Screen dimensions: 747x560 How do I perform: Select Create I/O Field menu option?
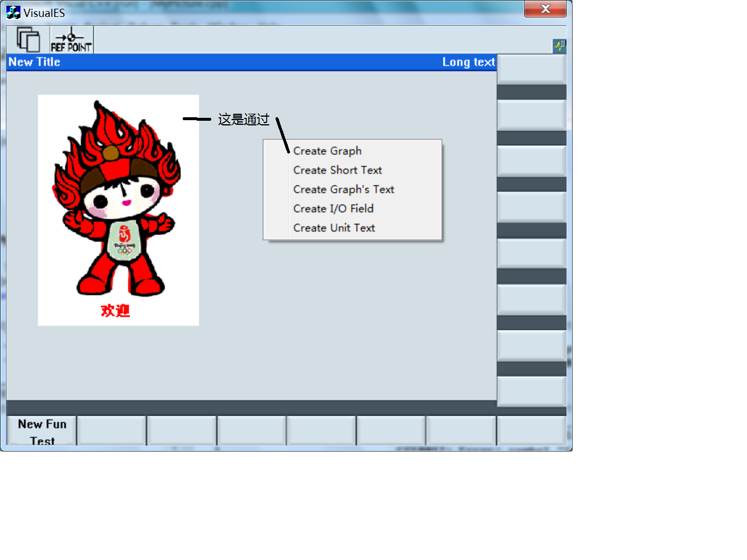tap(352, 208)
